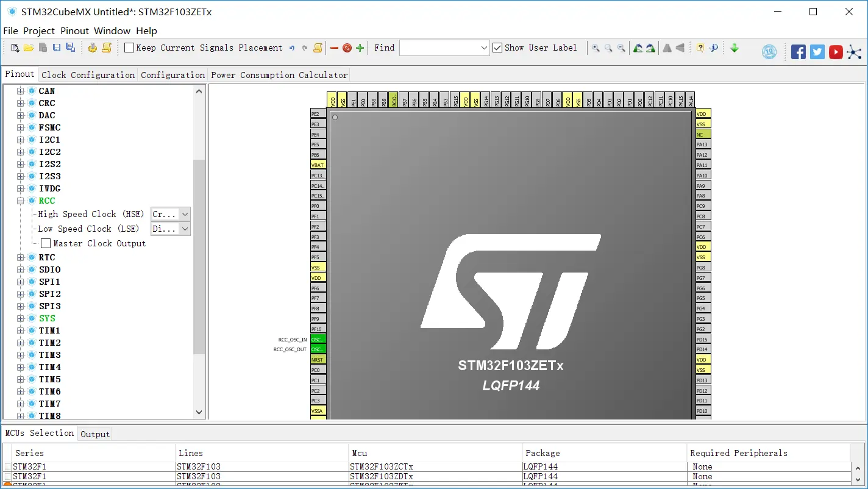The height and width of the screenshot is (489, 868).
Task: Click the VBAT pin on chip
Action: click(x=318, y=165)
